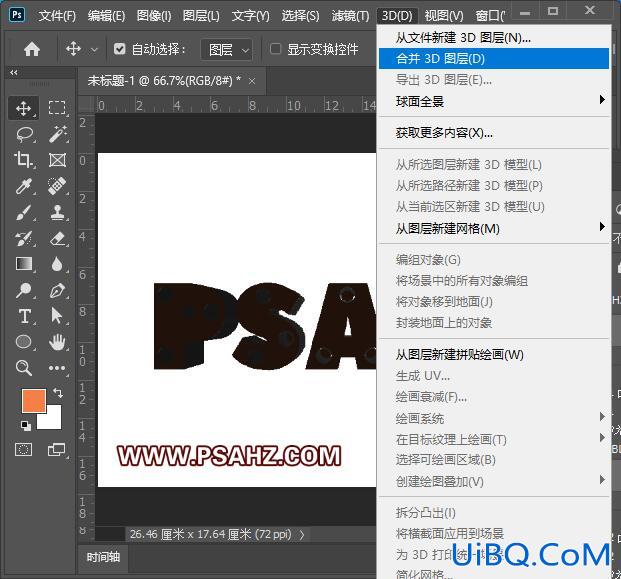
Task: Enable the 显示变换控件 checkbox
Action: click(x=275, y=49)
